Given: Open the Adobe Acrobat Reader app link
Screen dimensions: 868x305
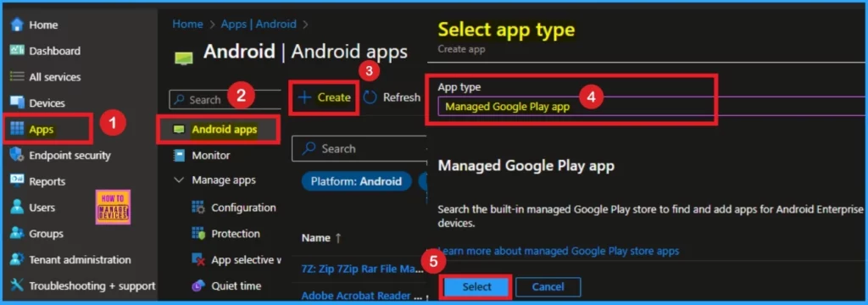Looking at the screenshot, I should (x=362, y=296).
